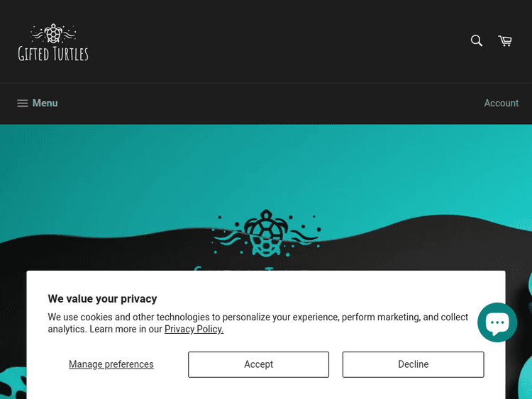Screen dimensions: 532x399
Task: Click the Gifted Turtles logo text
Action: click(x=53, y=53)
